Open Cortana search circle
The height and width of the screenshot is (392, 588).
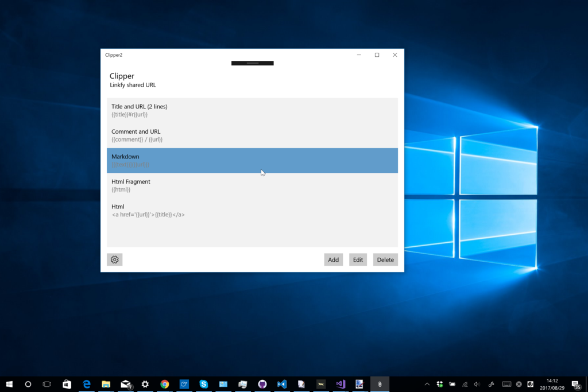pos(28,384)
